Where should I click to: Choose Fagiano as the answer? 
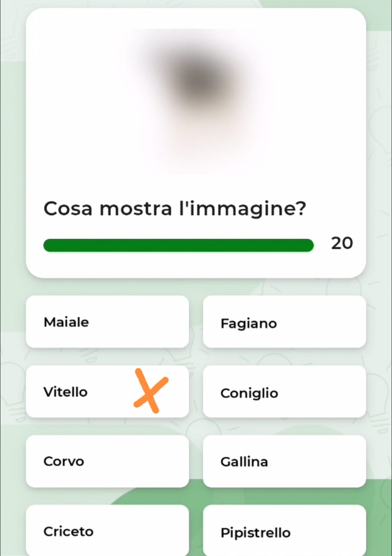click(x=284, y=322)
